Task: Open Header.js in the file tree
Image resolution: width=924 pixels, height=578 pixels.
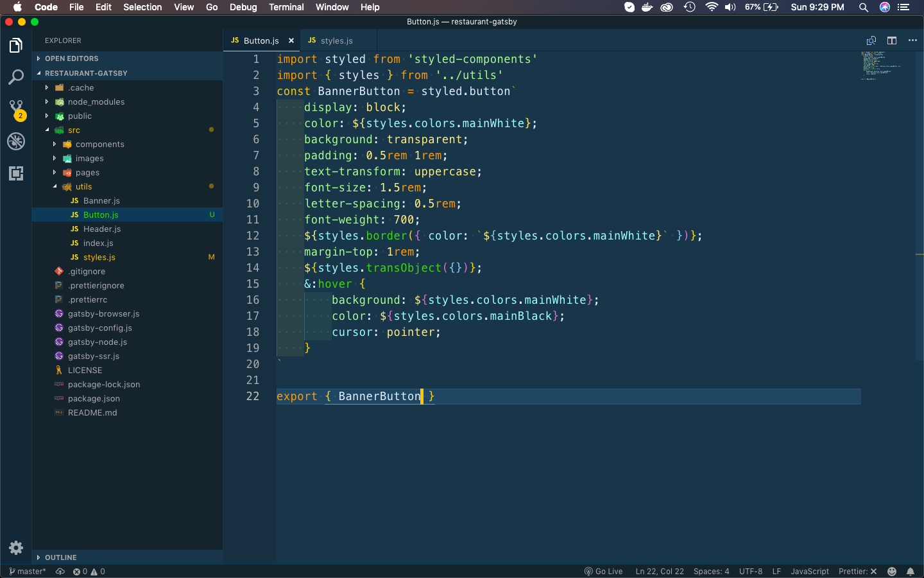Action: click(127, 229)
